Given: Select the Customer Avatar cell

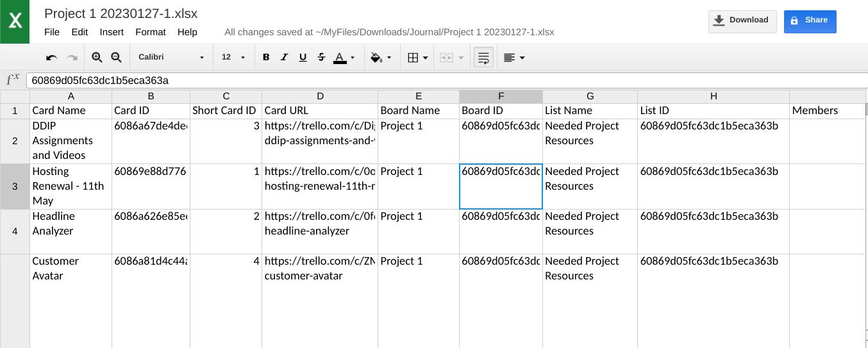Looking at the screenshot, I should click(x=71, y=301).
